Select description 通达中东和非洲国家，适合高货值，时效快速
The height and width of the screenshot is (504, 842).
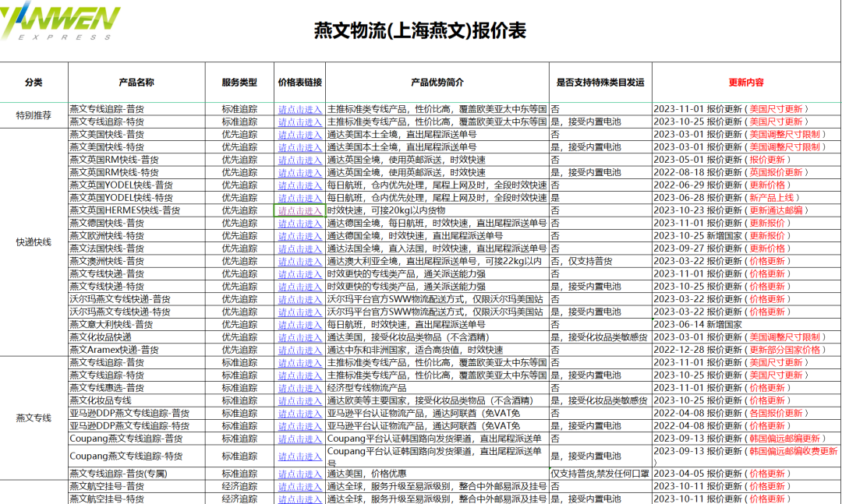(415, 350)
